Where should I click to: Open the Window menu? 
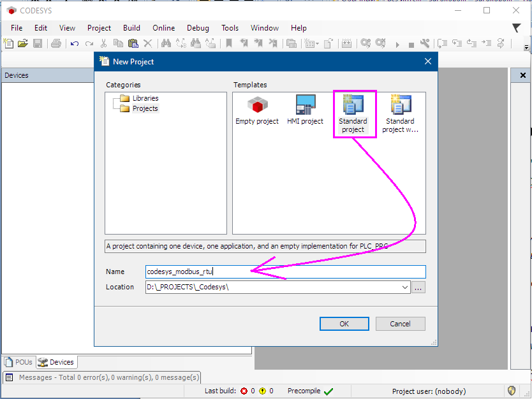265,28
